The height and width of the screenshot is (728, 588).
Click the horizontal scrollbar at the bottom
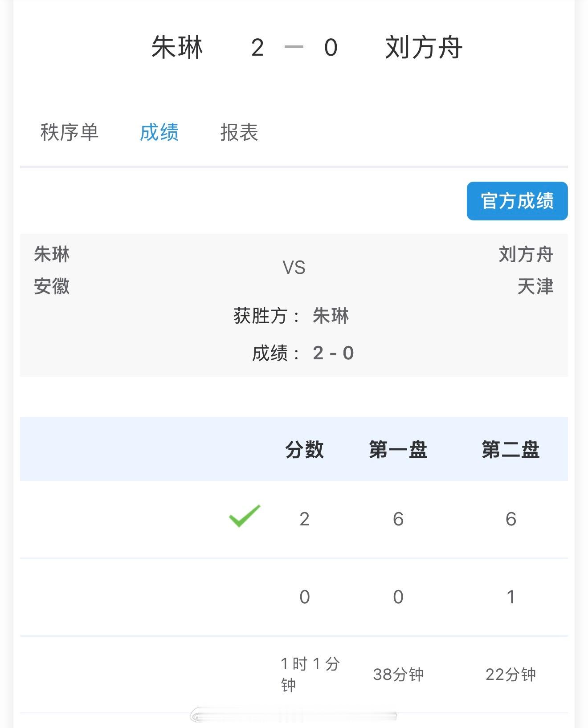coord(294,716)
